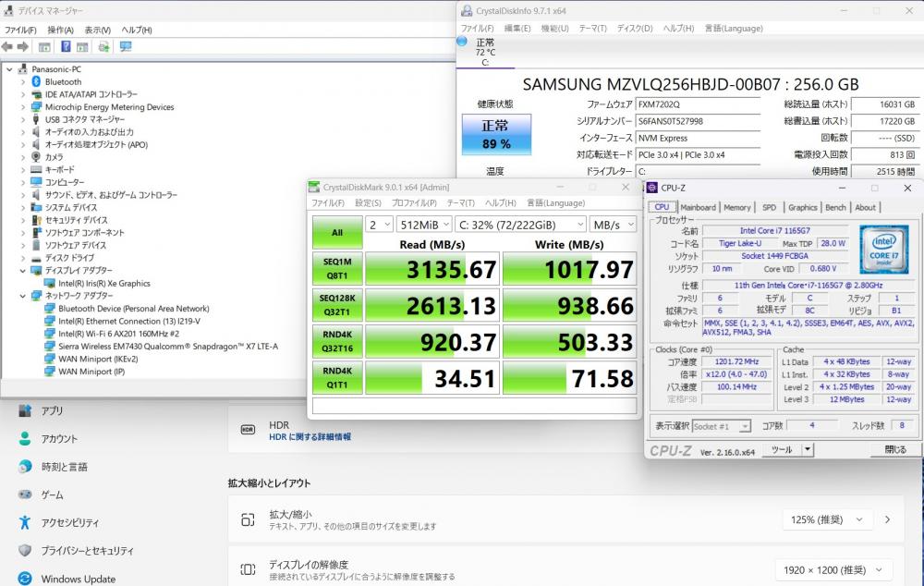The image size is (924, 586).
Task: Open アプリ in Settings sidebar
Action: pyautogui.click(x=52, y=410)
